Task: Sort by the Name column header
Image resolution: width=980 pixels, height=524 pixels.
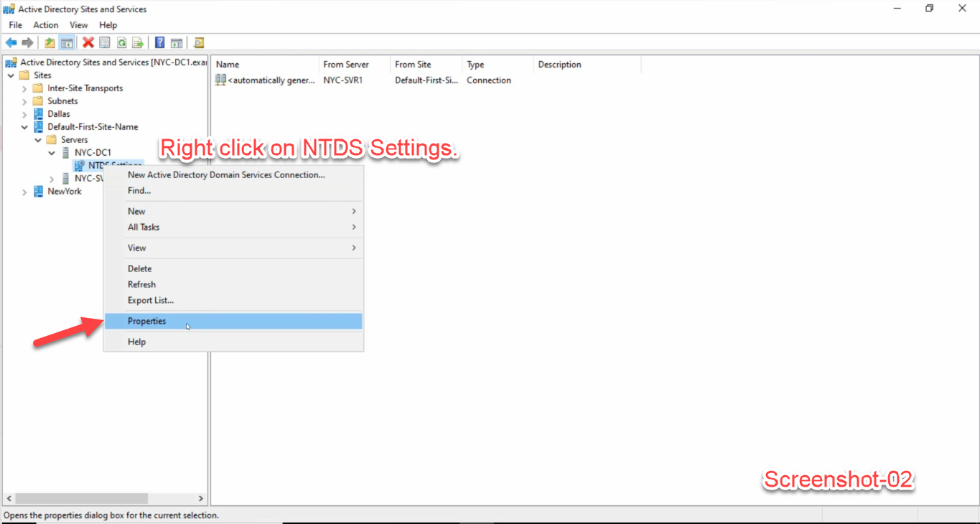Action: click(x=265, y=65)
